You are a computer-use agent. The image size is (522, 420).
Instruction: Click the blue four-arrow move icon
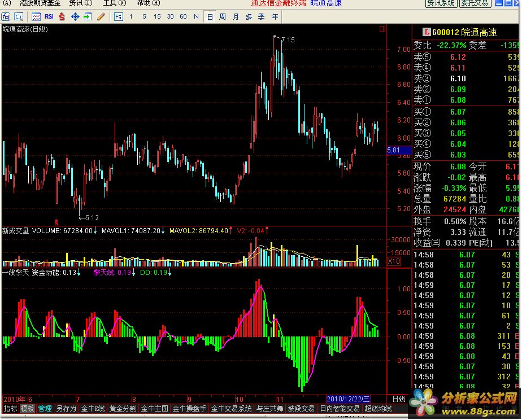pyautogui.click(x=75, y=16)
